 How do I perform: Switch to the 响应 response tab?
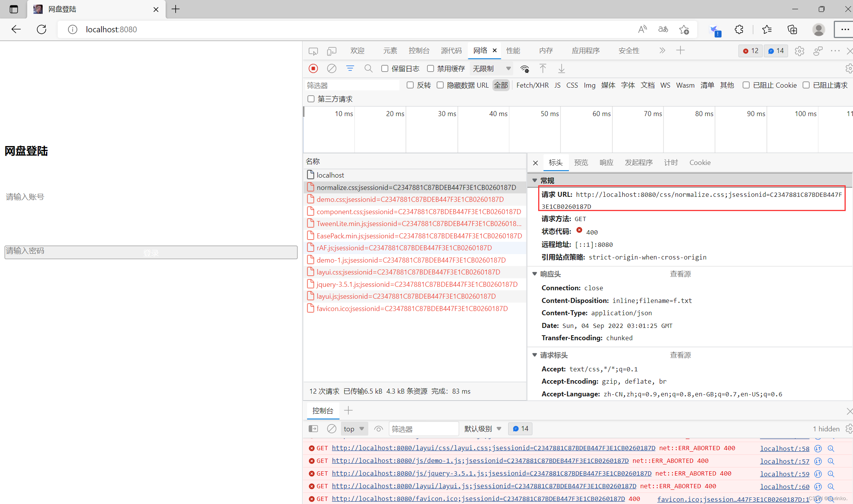(606, 163)
